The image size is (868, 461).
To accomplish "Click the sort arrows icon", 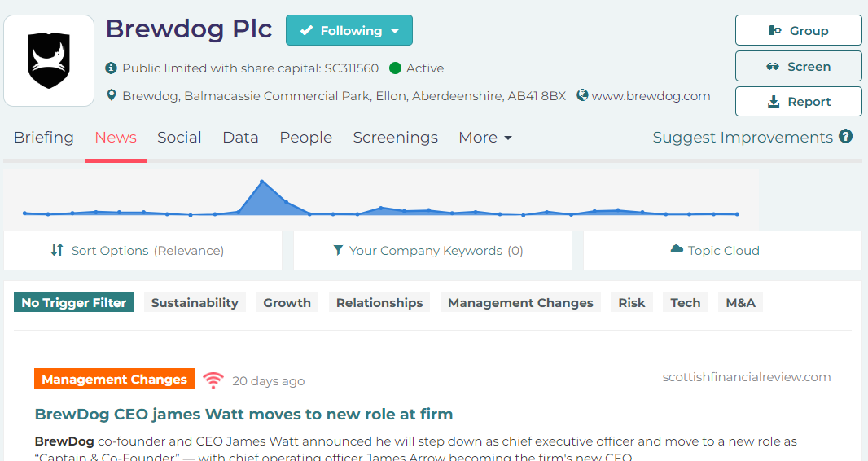I will 57,249.
